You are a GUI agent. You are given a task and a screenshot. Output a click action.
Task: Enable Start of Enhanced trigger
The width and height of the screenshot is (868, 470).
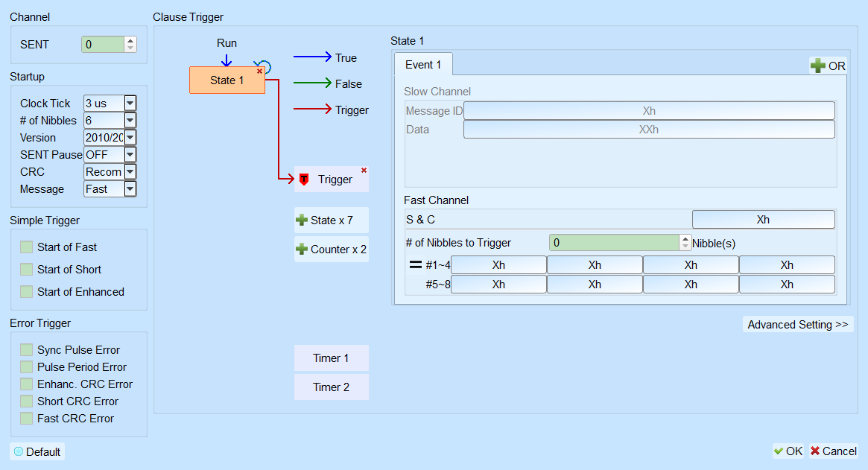point(26,292)
